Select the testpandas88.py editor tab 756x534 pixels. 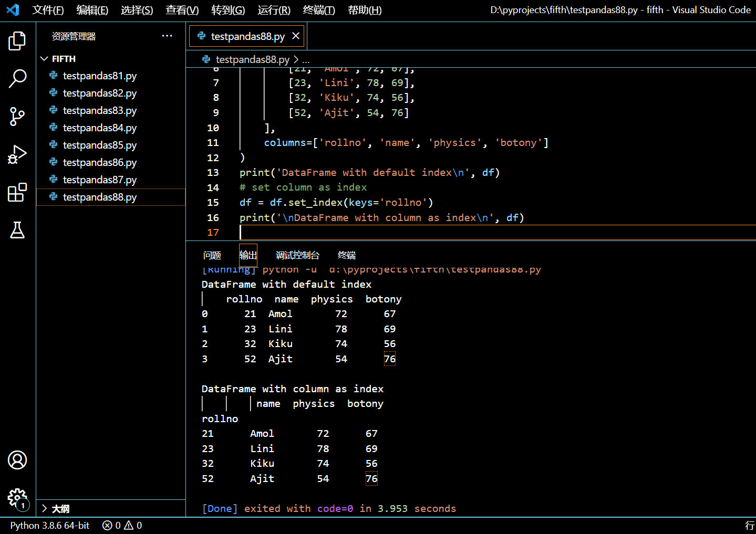click(x=246, y=36)
